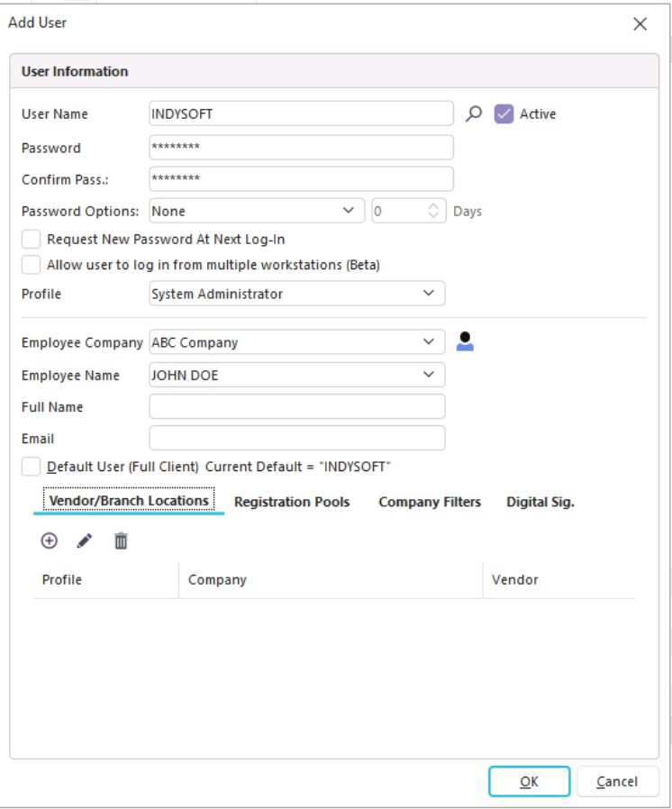The image size is (672, 809).
Task: Expand the Profile dropdown list
Action: click(x=428, y=294)
